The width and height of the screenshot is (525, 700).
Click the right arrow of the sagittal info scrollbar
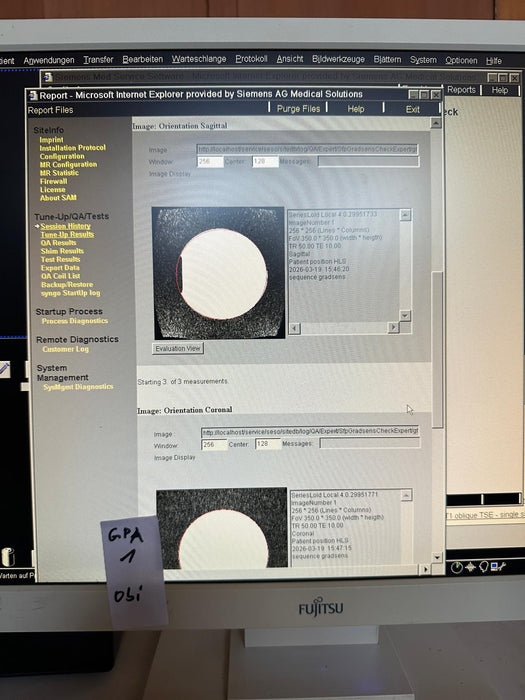(393, 328)
